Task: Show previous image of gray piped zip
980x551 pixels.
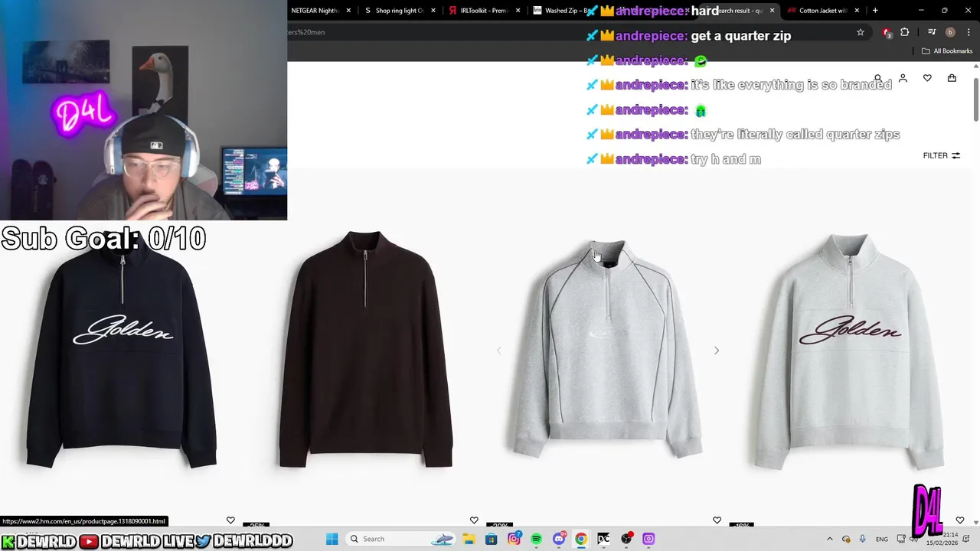Action: [x=498, y=350]
